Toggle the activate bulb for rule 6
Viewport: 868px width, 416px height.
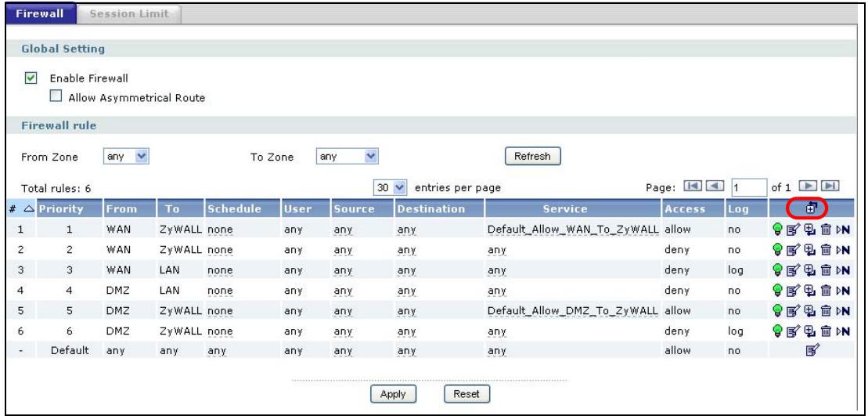point(778,331)
